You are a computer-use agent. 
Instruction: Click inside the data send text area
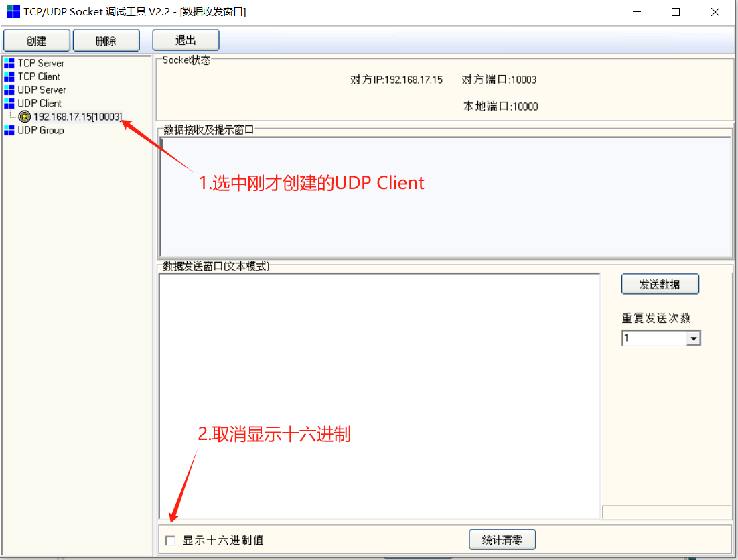point(379,395)
